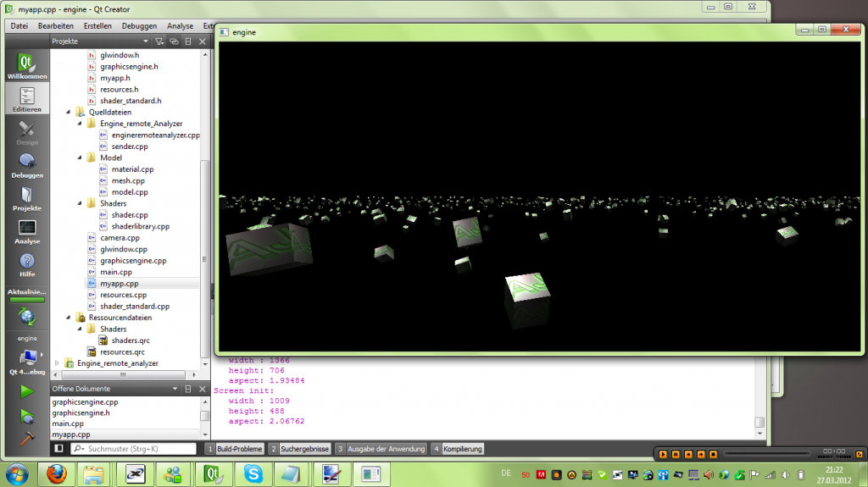The width and height of the screenshot is (868, 487).
Task: Open the Design mode
Action: click(26, 132)
